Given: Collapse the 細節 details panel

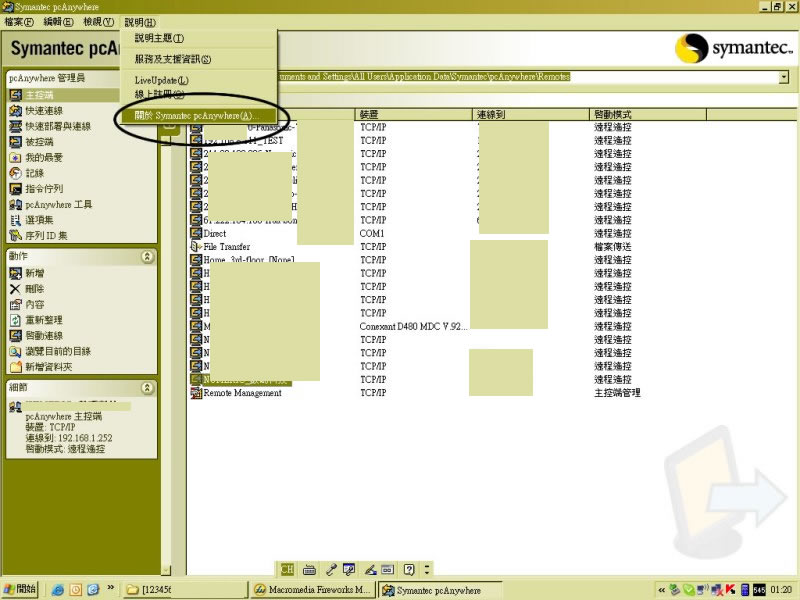Looking at the screenshot, I should tap(147, 388).
